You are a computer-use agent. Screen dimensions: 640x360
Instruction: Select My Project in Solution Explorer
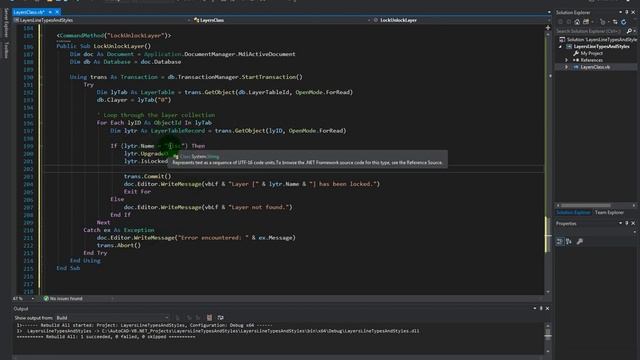coord(591,53)
